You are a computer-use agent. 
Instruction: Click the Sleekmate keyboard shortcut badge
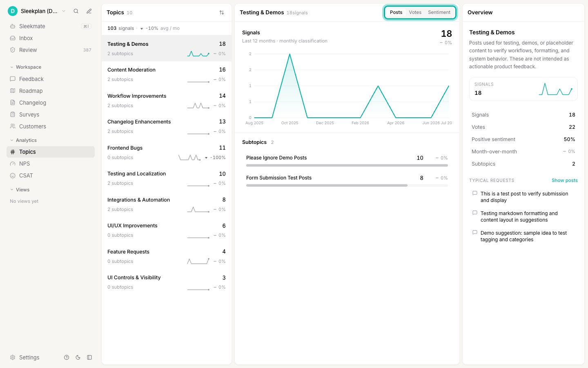click(86, 26)
